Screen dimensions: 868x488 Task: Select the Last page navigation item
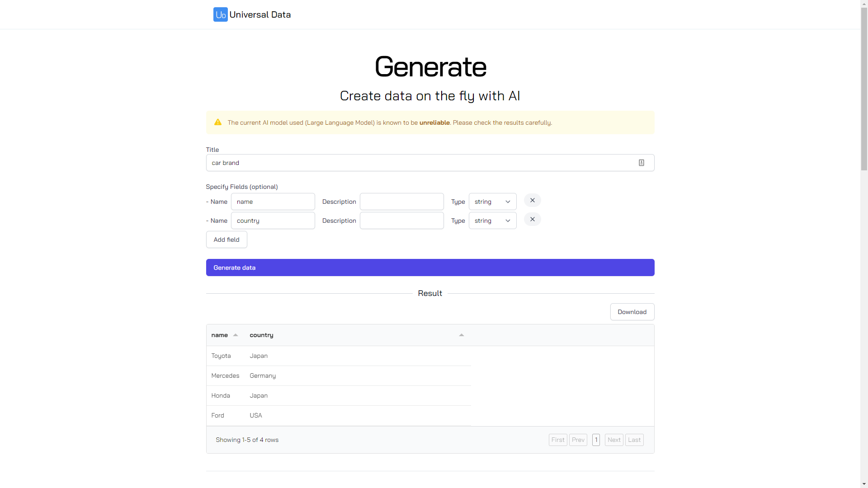tap(634, 440)
